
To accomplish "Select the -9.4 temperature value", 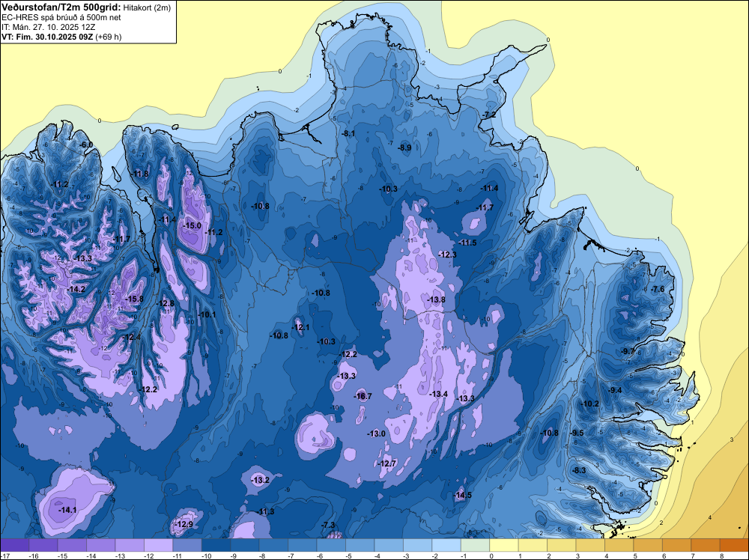I will click(615, 390).
